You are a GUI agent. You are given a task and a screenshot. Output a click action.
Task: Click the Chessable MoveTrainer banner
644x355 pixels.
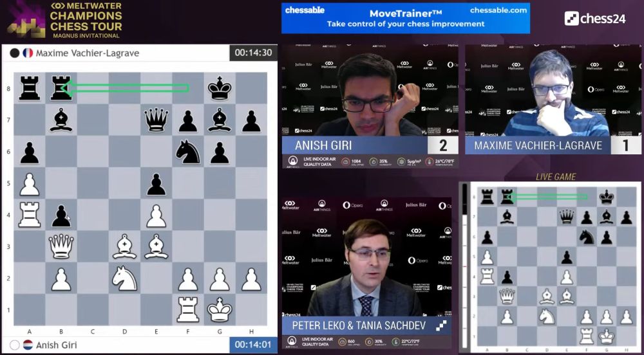point(405,18)
